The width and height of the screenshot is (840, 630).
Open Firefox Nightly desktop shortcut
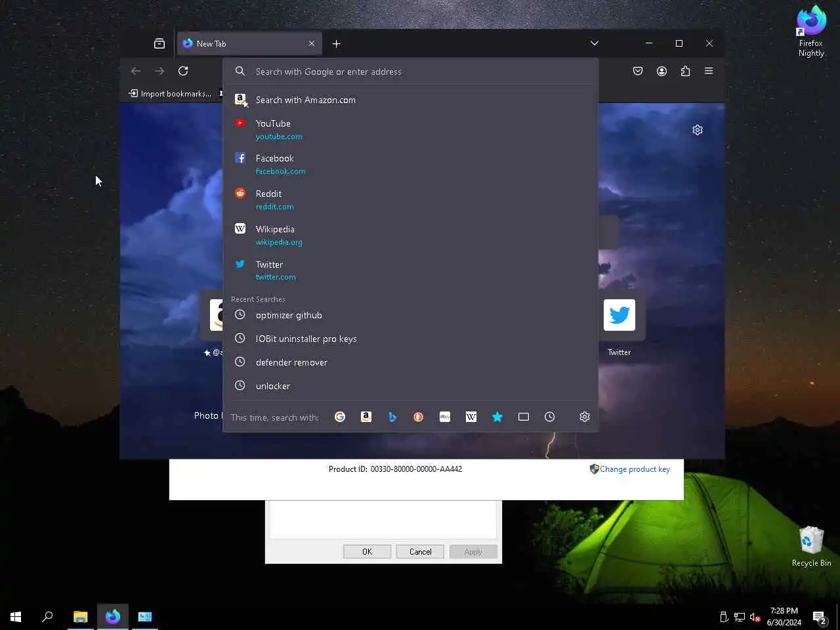point(811,31)
